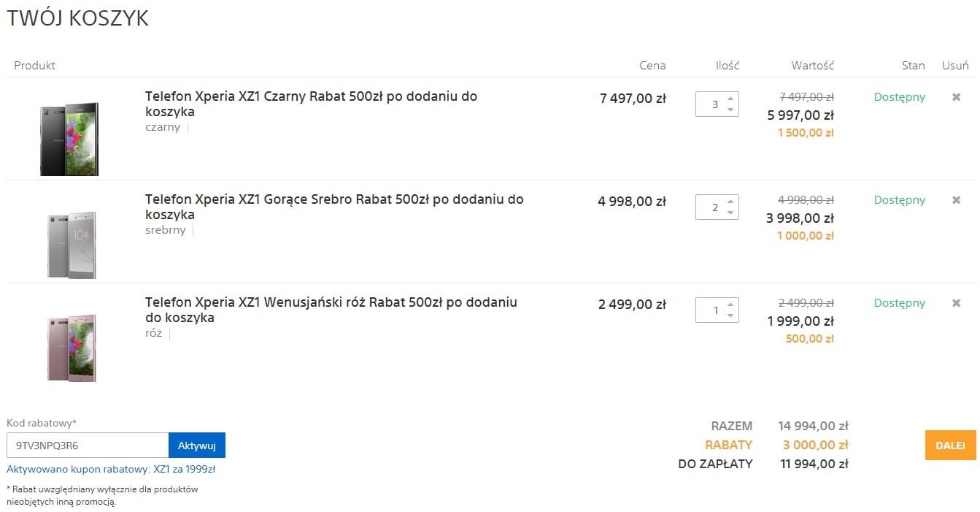Click the Aktywuj discount button

pos(197,446)
